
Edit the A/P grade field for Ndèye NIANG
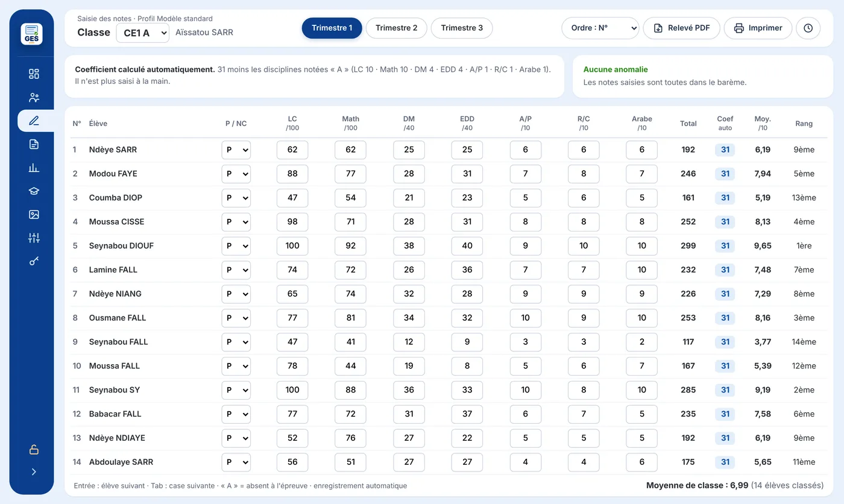point(526,294)
